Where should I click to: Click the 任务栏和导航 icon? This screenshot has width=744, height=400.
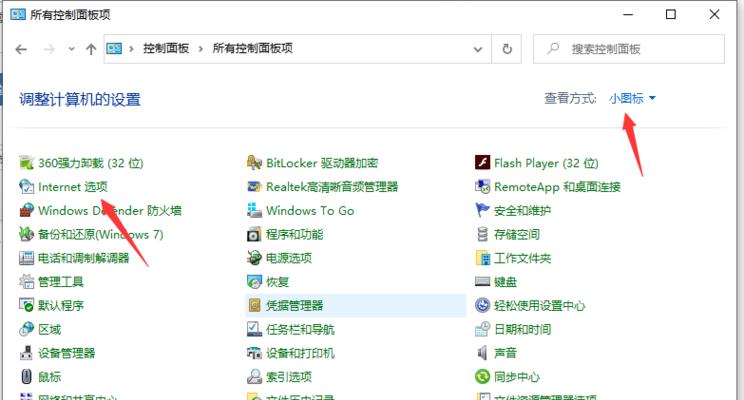(x=254, y=329)
